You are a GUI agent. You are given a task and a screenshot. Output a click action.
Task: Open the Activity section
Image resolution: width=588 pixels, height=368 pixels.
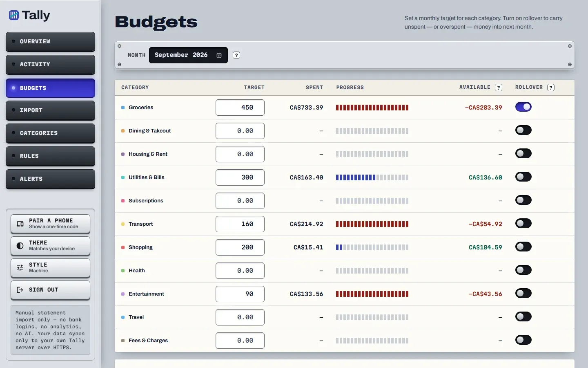tap(50, 65)
